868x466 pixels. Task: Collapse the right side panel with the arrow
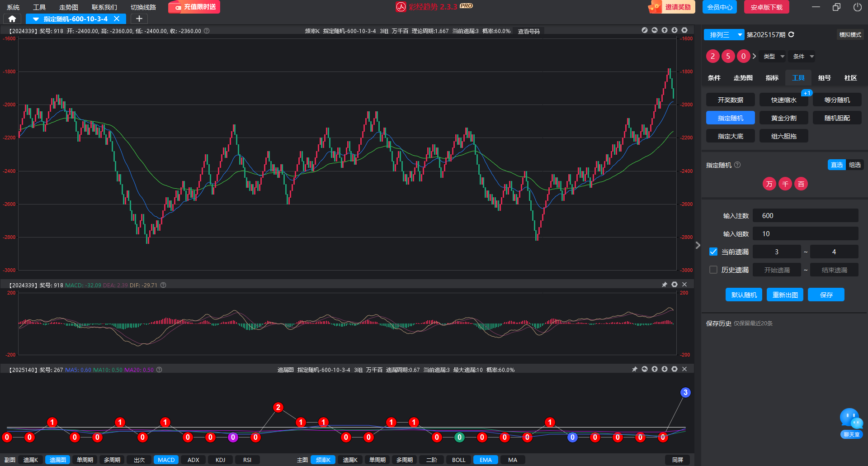click(x=698, y=245)
